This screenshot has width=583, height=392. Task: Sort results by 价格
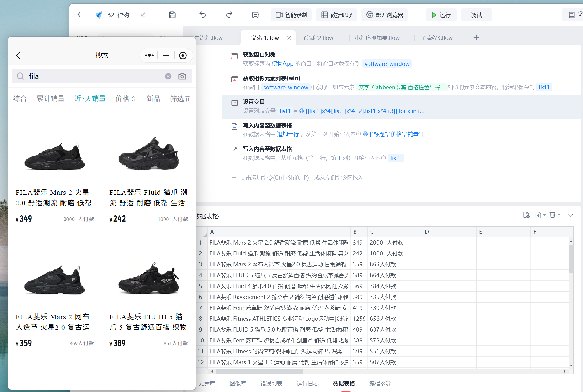coord(125,99)
